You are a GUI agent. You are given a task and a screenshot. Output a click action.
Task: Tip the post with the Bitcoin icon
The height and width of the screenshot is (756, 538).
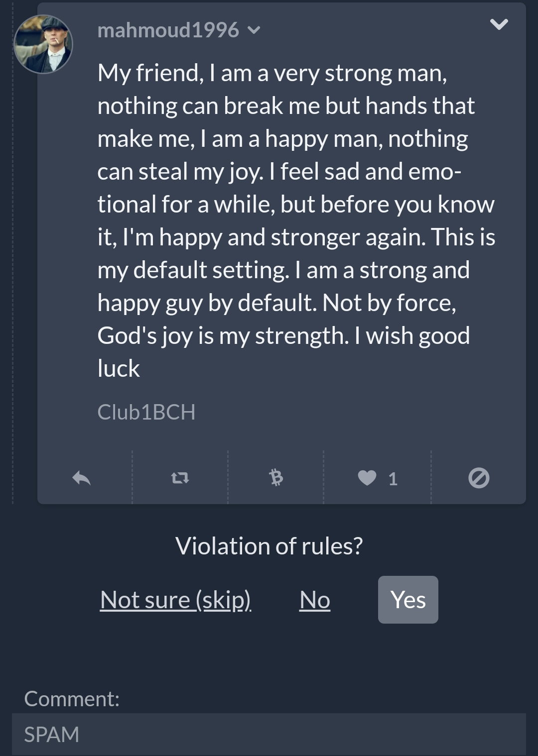(x=276, y=478)
